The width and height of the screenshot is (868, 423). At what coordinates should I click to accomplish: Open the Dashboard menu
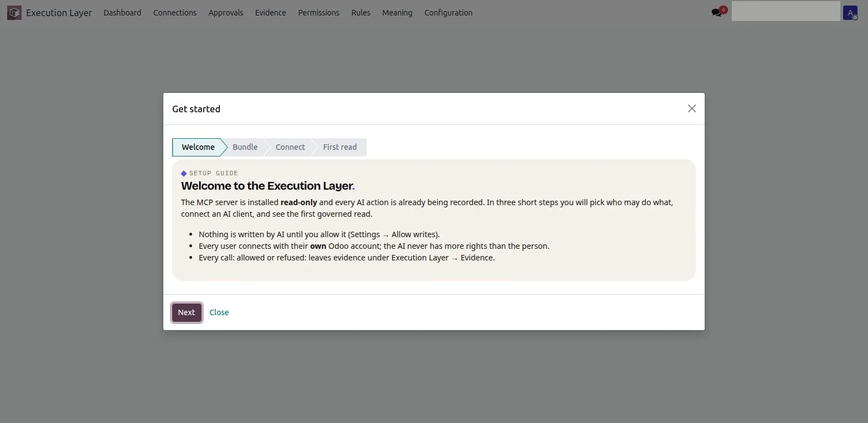click(122, 12)
